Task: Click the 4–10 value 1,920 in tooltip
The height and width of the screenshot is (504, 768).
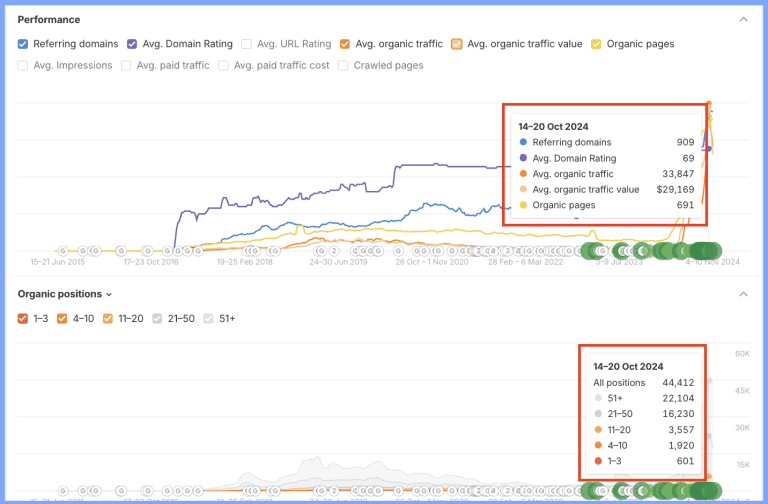Action: pyautogui.click(x=681, y=446)
